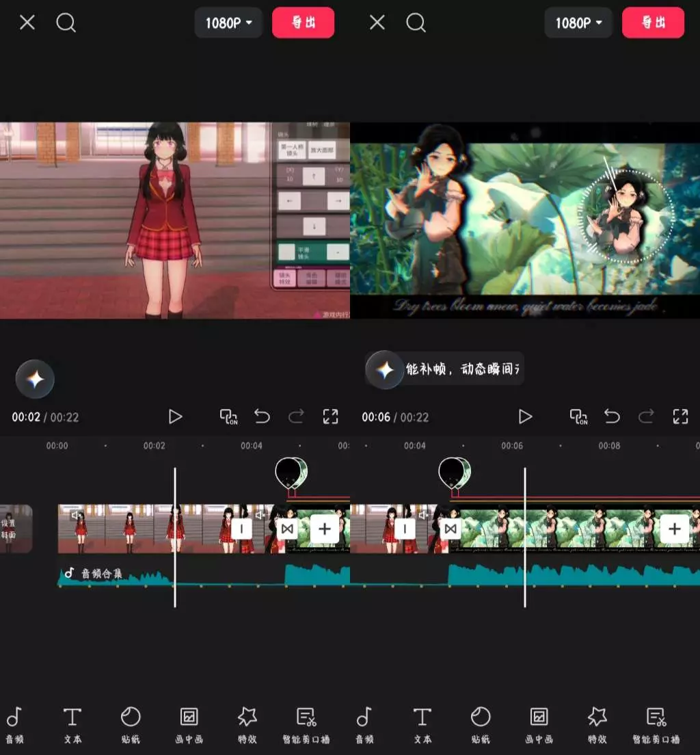The image size is (700, 755).
Task: Open the 贴纸 sticker tool in right editor
Action: click(481, 725)
